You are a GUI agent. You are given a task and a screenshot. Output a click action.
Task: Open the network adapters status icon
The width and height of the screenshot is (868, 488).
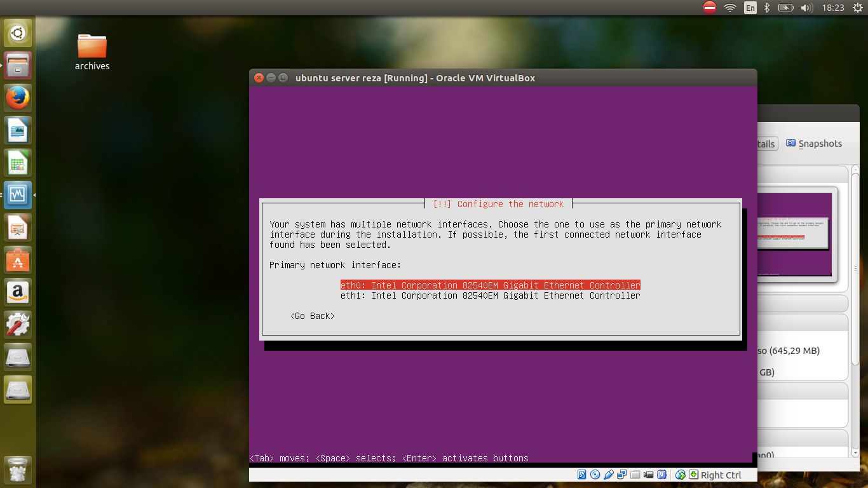[621, 475]
